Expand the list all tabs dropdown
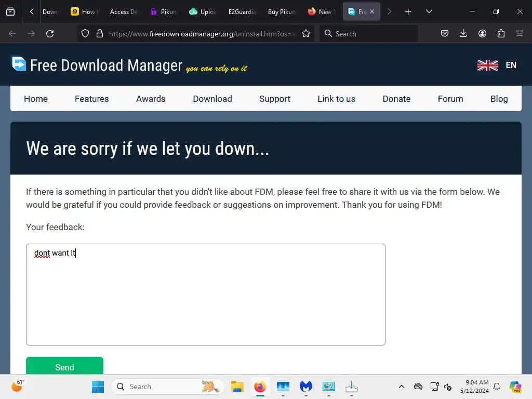This screenshot has height=399, width=532. click(x=429, y=12)
